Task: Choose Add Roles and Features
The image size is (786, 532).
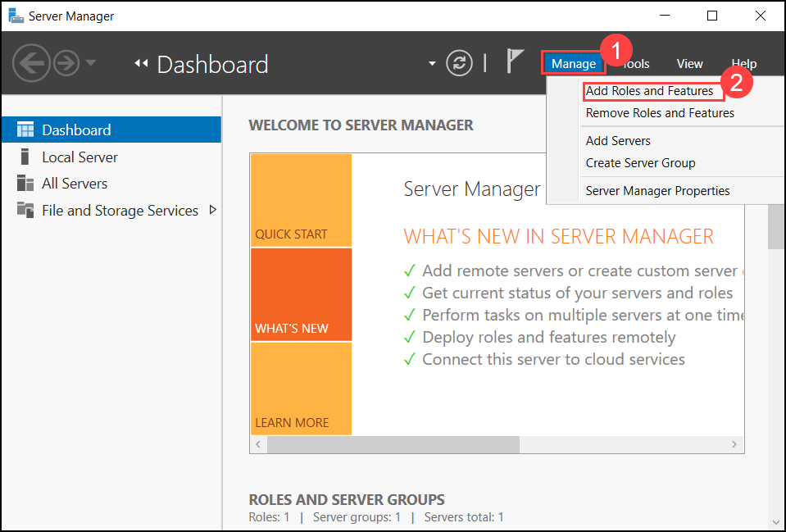Action: [x=650, y=91]
